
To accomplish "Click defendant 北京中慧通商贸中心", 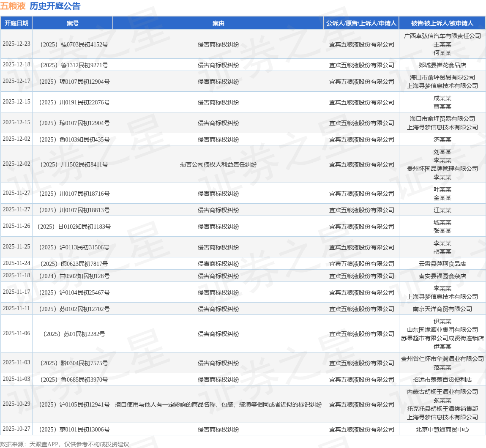I will (x=442, y=430).
